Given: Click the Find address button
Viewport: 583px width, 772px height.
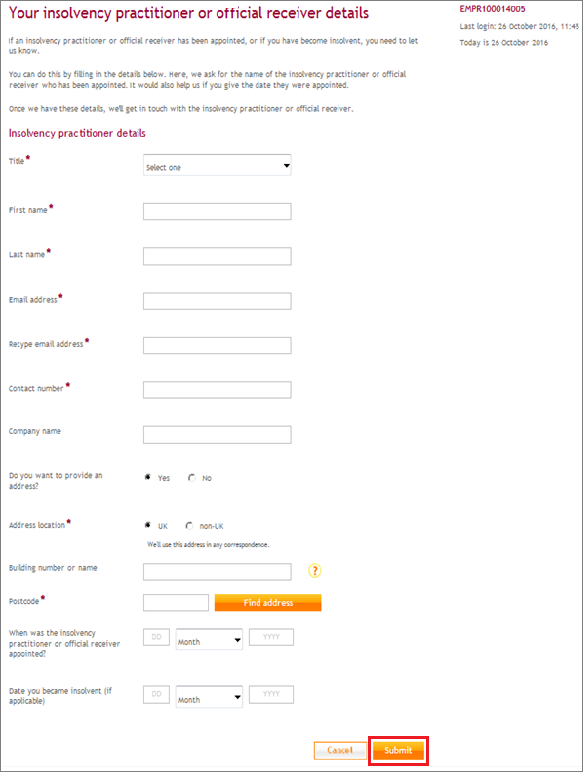Looking at the screenshot, I should tap(268, 603).
